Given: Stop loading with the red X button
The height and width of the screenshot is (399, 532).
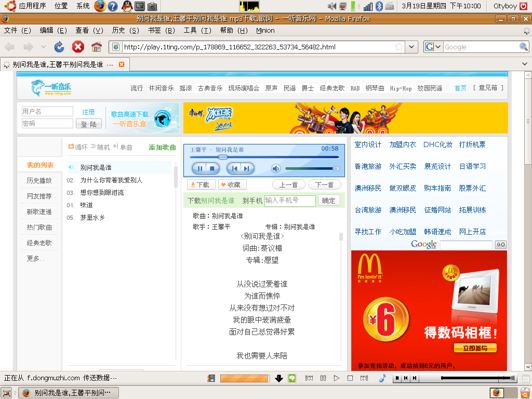Looking at the screenshot, I should (78, 47).
